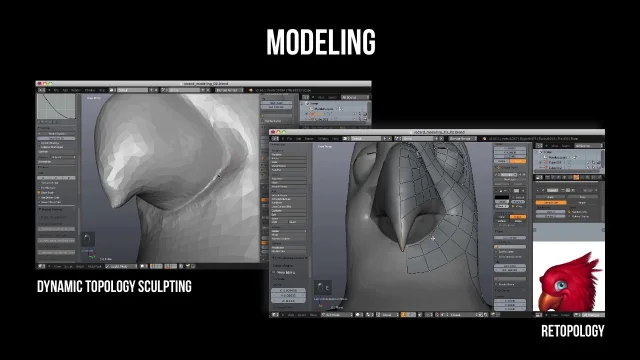Click the Recalculate normals button

(x=289, y=247)
